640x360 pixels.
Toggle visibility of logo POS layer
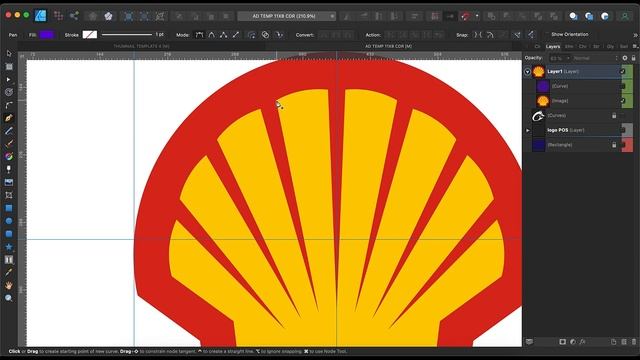pos(623,130)
